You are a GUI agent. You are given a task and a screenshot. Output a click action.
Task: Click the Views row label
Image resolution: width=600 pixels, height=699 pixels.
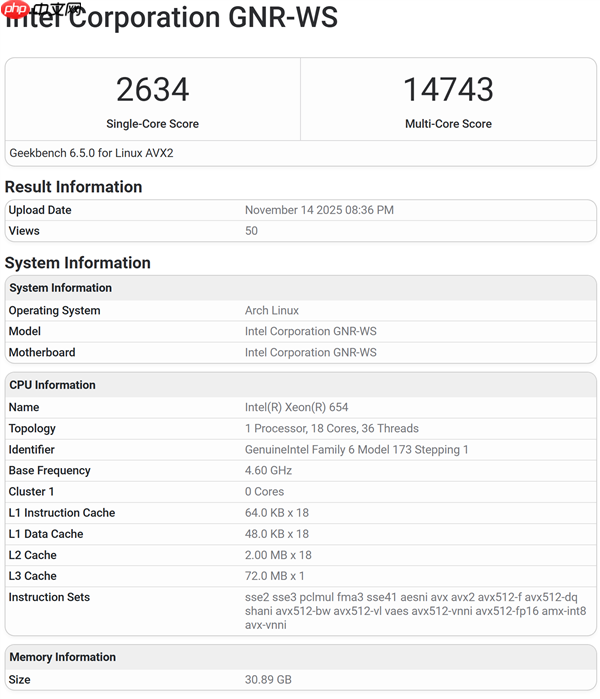click(24, 231)
